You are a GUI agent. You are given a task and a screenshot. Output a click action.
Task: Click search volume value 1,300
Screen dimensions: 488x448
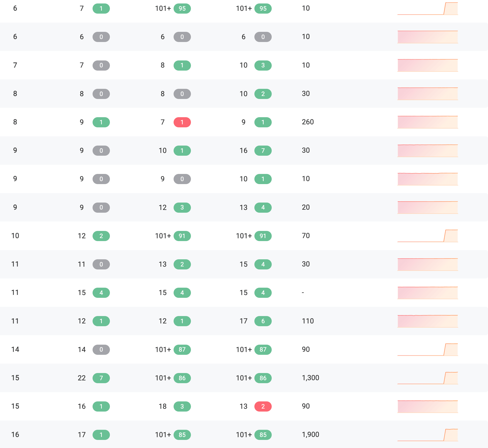[x=310, y=378]
